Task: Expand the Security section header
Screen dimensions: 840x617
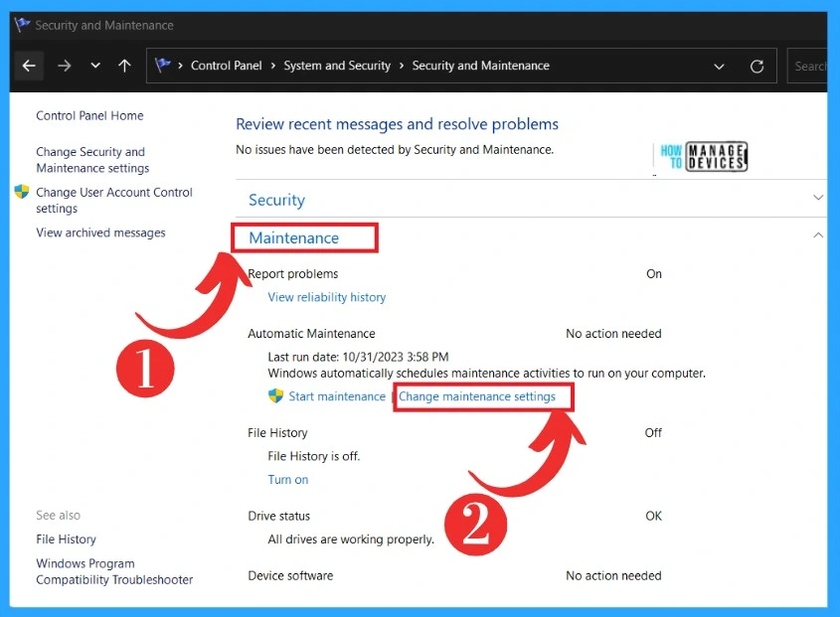Action: pyautogui.click(x=276, y=200)
